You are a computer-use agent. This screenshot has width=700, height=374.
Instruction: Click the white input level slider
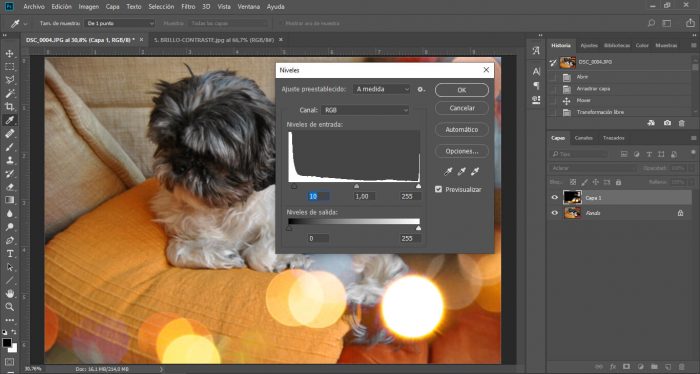point(418,186)
